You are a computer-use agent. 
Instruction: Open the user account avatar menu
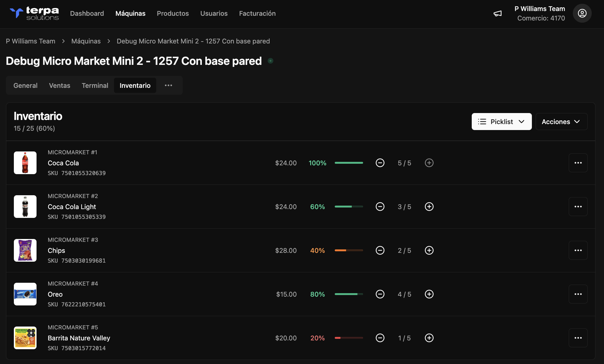pos(582,13)
